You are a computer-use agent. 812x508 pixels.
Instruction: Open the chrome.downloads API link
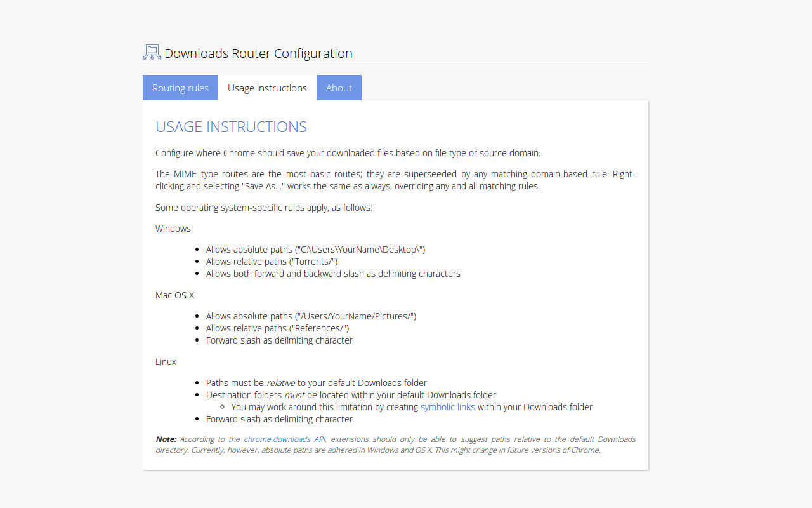[284, 439]
